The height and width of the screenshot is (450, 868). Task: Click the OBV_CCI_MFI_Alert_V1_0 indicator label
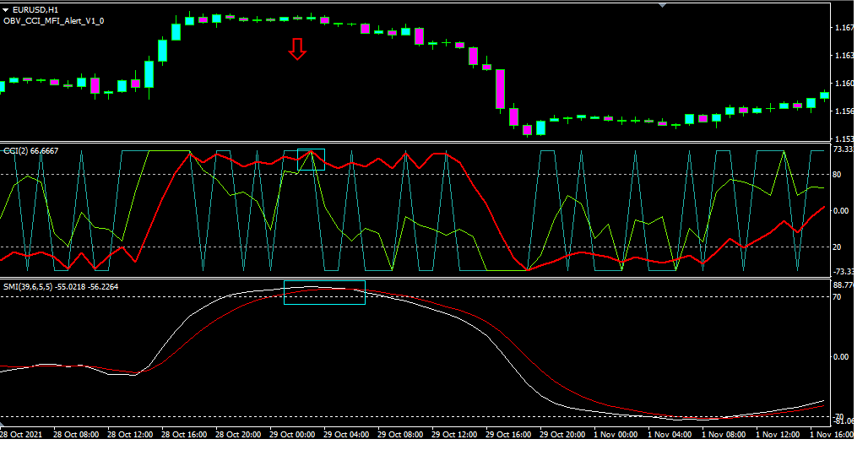(54, 20)
